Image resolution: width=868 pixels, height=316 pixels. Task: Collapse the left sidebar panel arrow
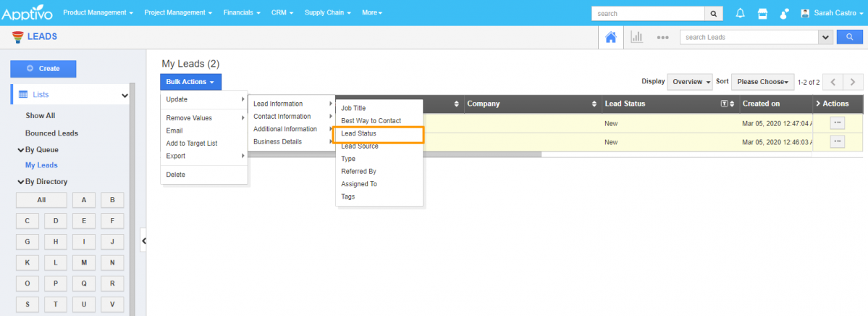click(x=143, y=241)
